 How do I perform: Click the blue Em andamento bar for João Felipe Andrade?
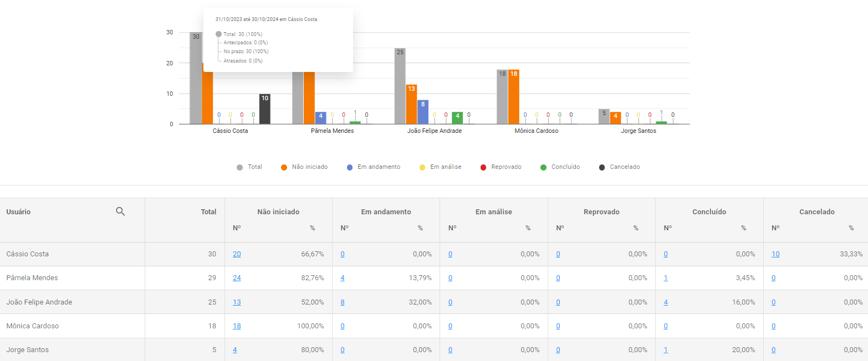coord(423,112)
